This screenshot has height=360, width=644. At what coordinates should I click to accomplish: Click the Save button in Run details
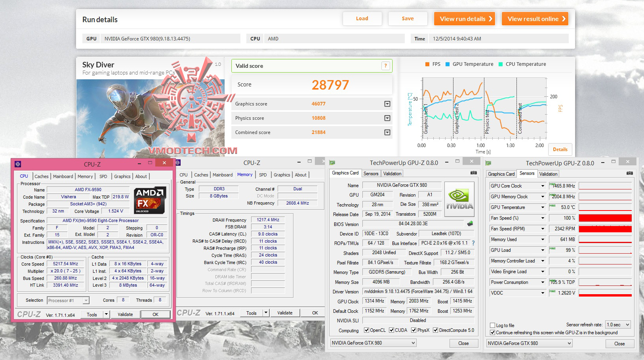pyautogui.click(x=408, y=19)
